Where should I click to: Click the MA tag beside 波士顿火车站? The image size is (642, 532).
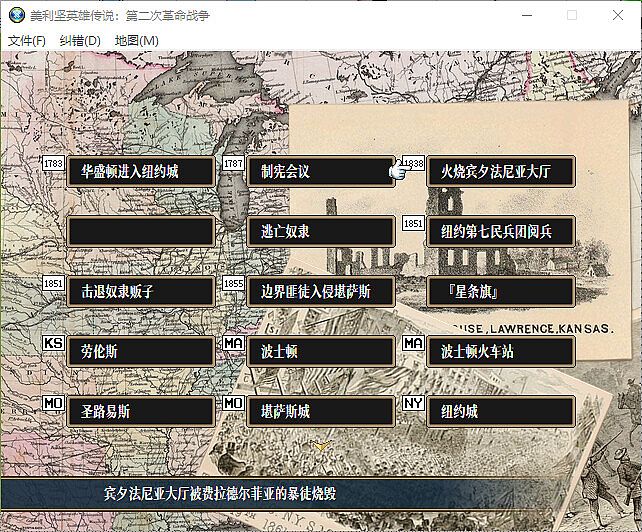413,343
